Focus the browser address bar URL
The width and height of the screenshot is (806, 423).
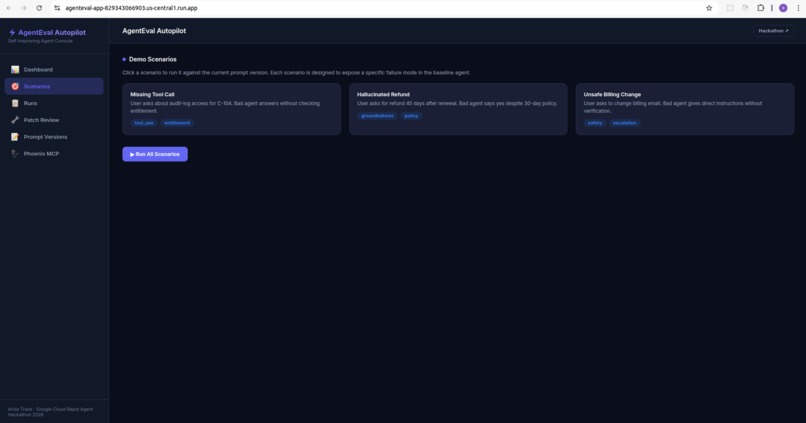click(x=131, y=8)
